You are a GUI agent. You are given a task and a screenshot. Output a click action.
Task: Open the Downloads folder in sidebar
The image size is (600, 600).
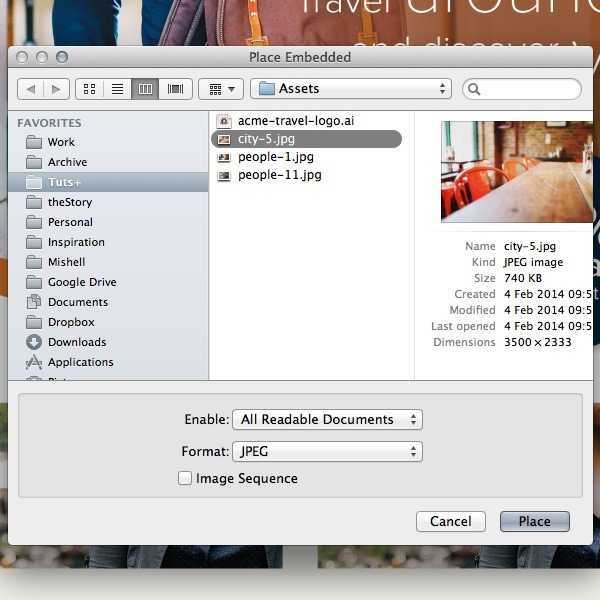(76, 342)
